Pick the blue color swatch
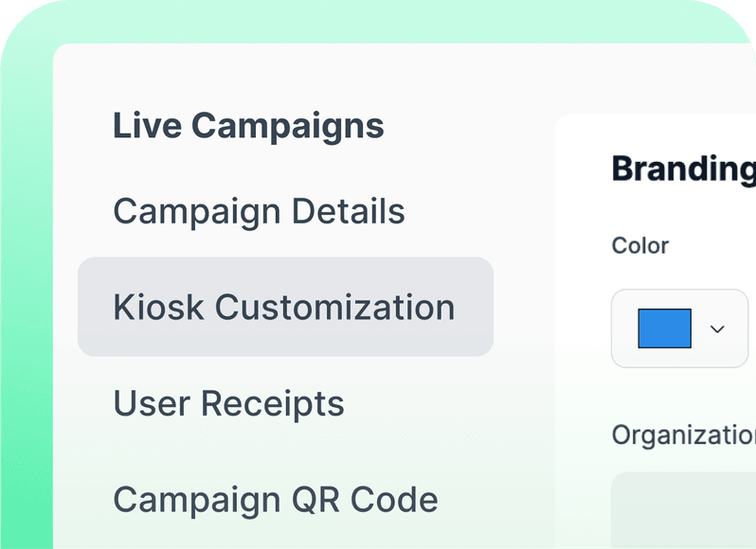 pos(664,328)
